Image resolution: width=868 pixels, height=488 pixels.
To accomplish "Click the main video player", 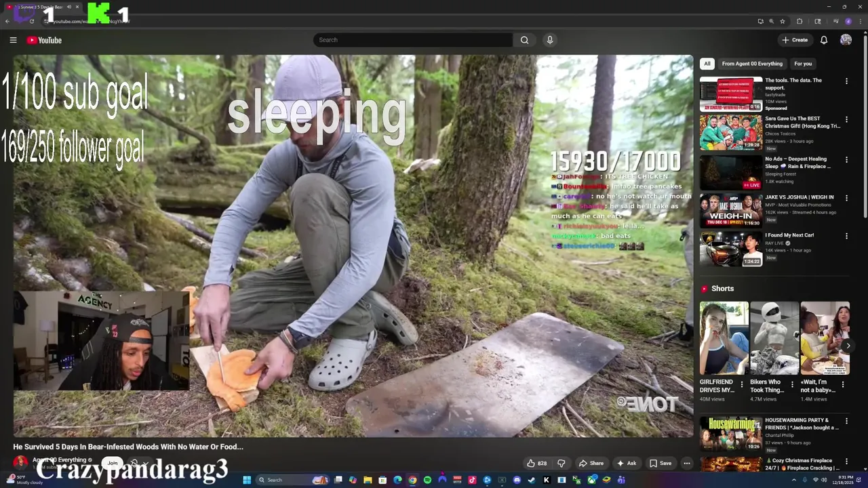I will [x=353, y=246].
